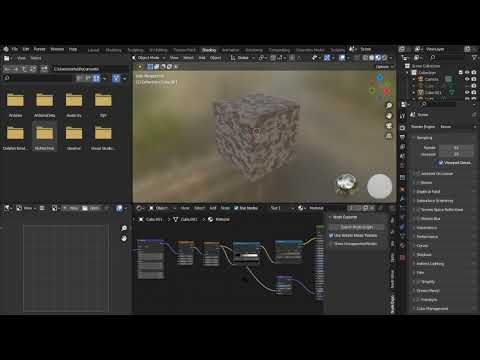Toggle the camera view gizmo in viewport
Viewport: 480px width, 360px height.
point(389,126)
